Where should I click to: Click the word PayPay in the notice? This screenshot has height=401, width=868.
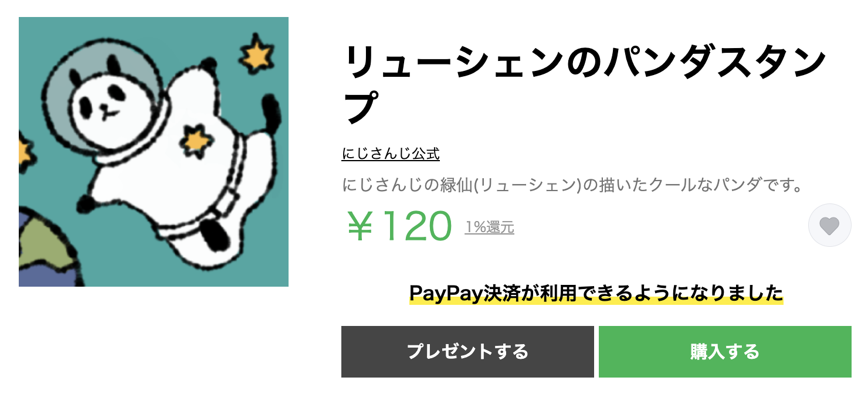(446, 293)
